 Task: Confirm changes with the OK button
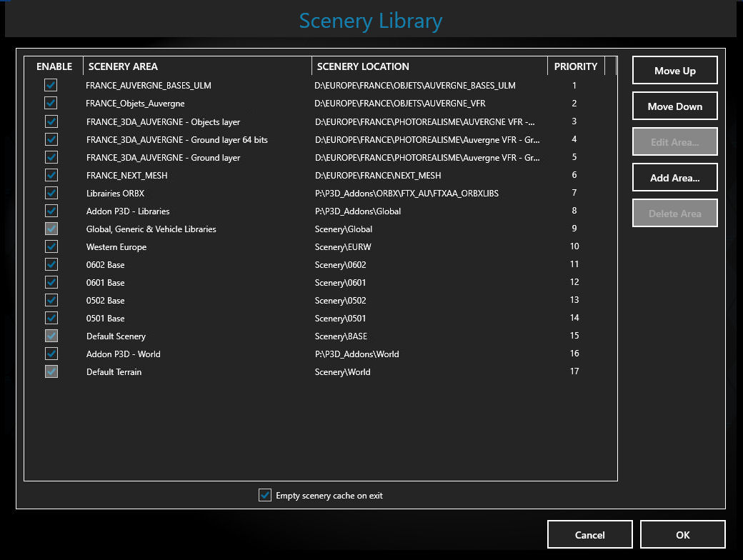[x=682, y=534]
